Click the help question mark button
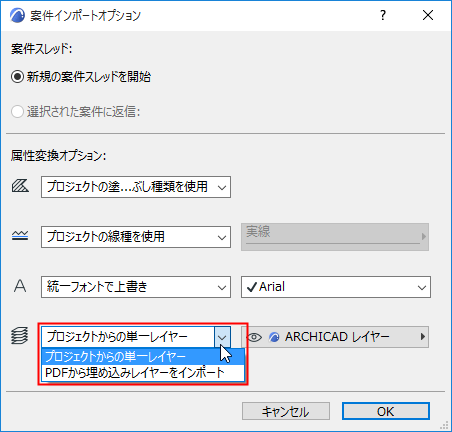This screenshot has height=432, width=452. click(383, 15)
